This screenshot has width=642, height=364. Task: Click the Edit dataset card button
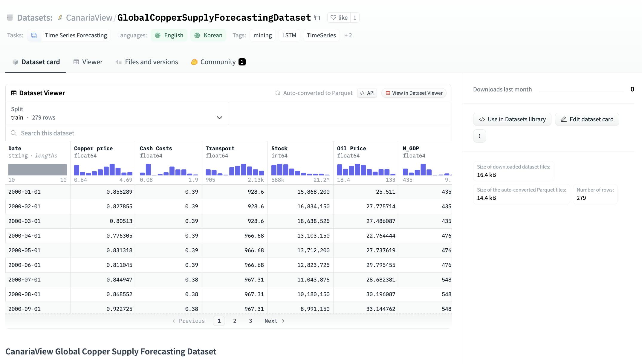pos(587,119)
